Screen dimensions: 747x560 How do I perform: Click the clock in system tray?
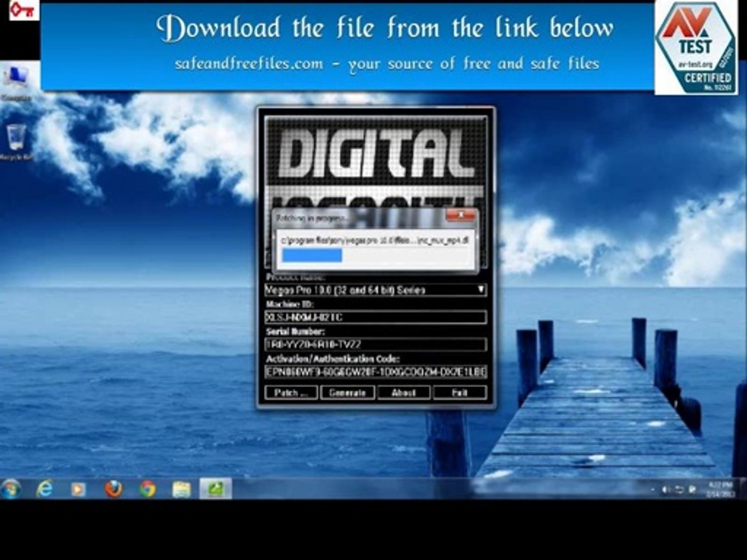[721, 489]
